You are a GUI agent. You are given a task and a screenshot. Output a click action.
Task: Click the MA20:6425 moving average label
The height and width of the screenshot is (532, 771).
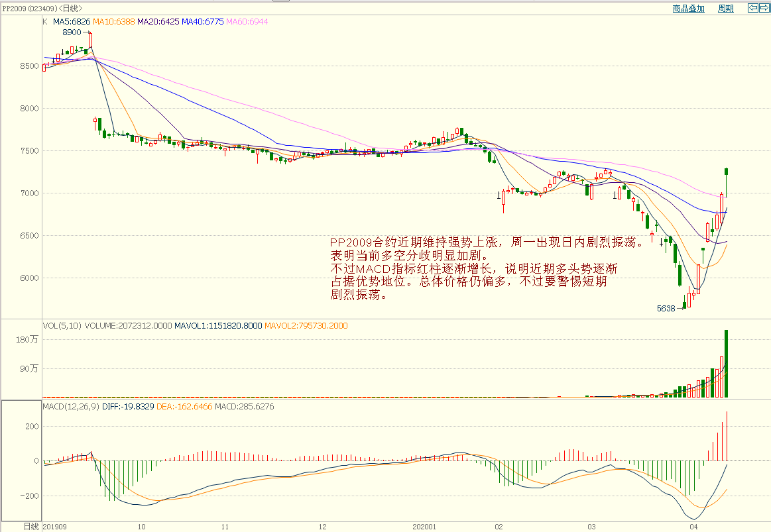coord(158,22)
